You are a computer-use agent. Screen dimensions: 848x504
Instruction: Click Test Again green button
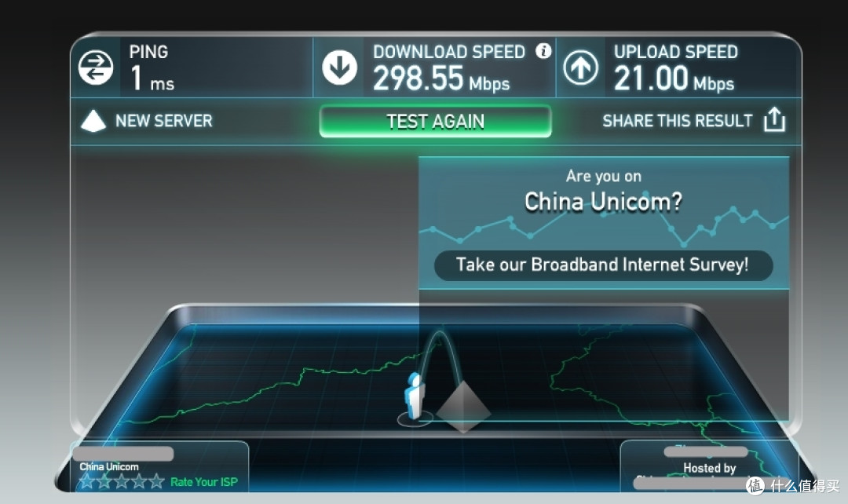(x=435, y=122)
